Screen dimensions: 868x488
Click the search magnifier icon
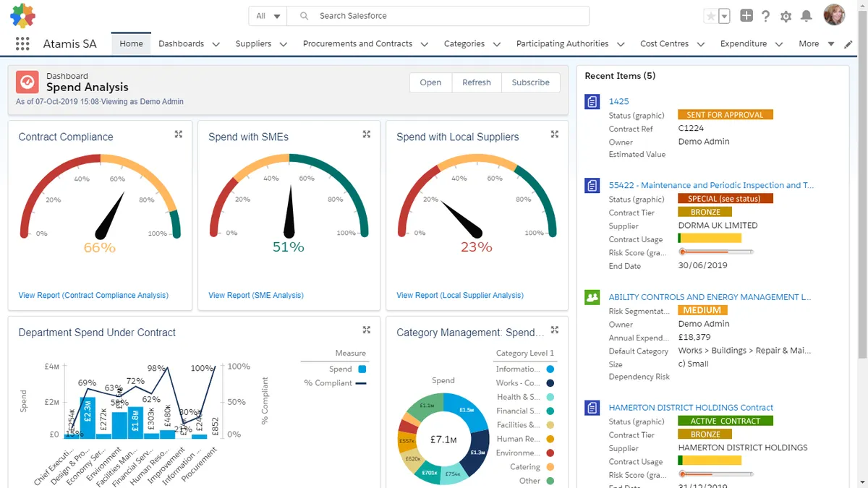coord(305,16)
